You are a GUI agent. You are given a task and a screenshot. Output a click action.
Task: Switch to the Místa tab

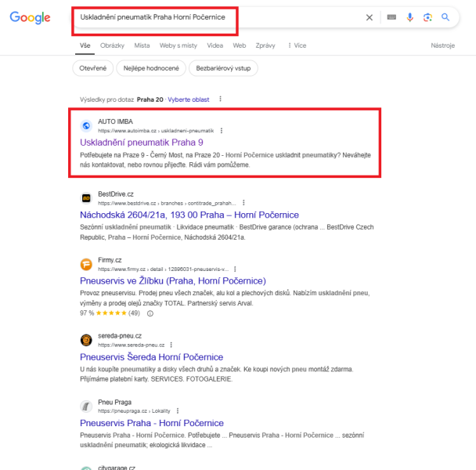(x=142, y=45)
